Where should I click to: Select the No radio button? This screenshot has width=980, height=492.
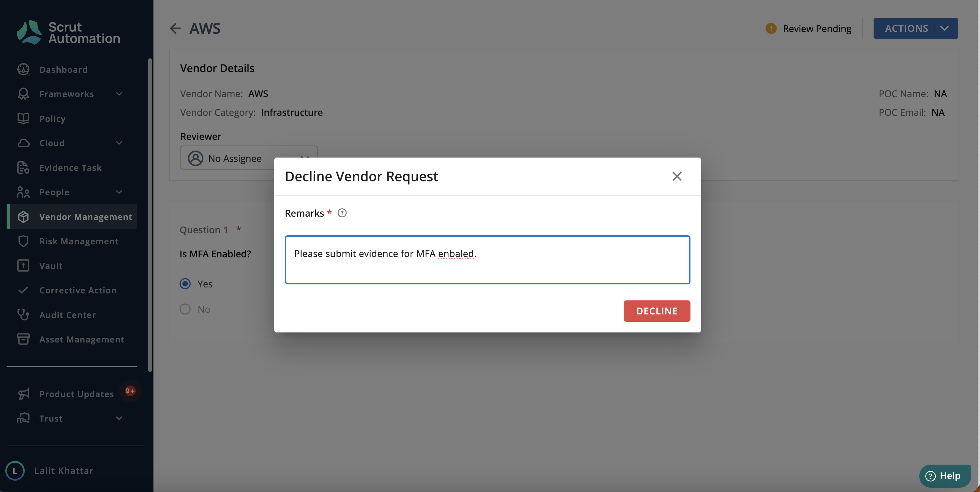[x=185, y=309]
